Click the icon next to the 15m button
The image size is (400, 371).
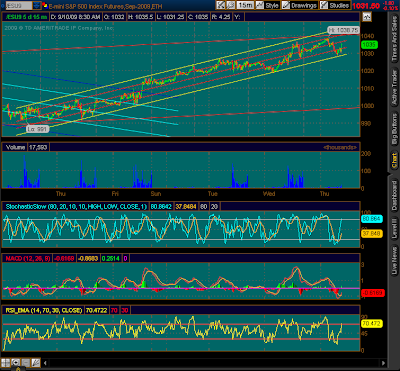coord(231,5)
